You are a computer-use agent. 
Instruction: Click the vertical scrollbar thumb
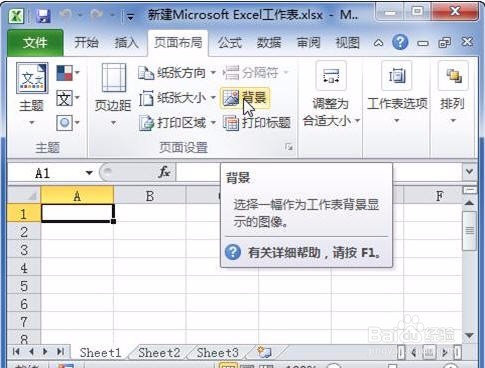point(469,231)
